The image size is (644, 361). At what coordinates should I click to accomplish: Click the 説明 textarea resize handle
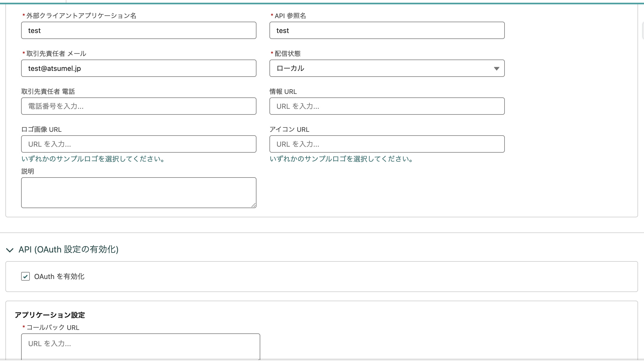(x=254, y=205)
